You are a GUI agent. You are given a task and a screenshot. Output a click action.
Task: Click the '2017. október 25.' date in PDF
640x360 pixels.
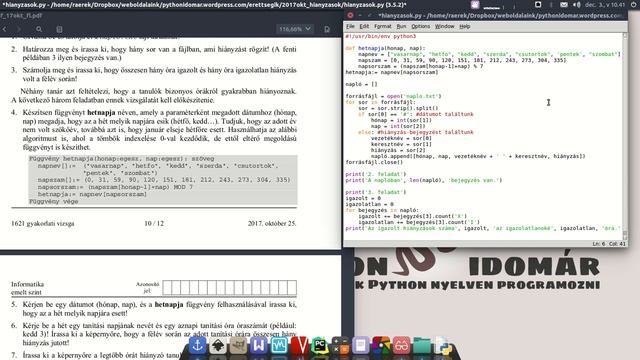[272, 224]
